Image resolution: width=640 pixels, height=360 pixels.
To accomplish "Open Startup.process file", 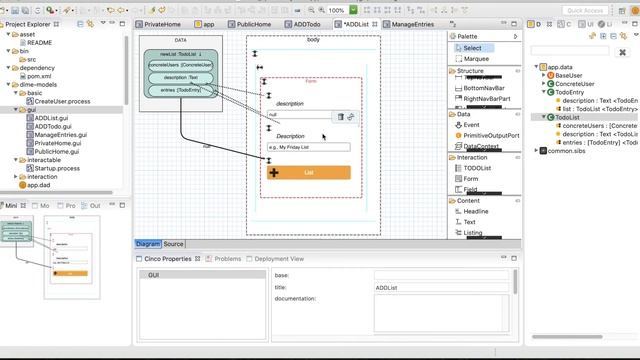I will [53, 168].
